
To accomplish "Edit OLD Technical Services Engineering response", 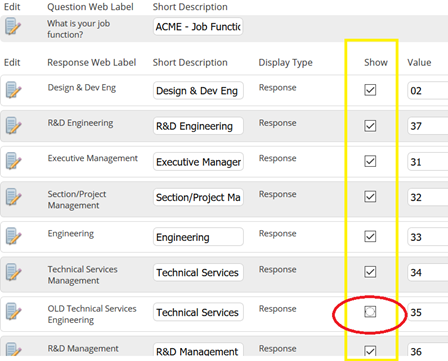I will [13, 311].
